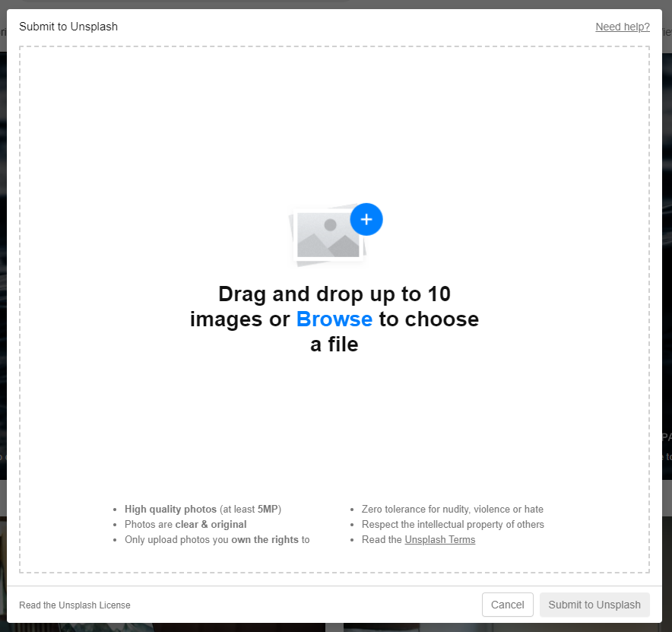Open Read the Unsplash License link
This screenshot has width=672, height=632.
(x=74, y=605)
